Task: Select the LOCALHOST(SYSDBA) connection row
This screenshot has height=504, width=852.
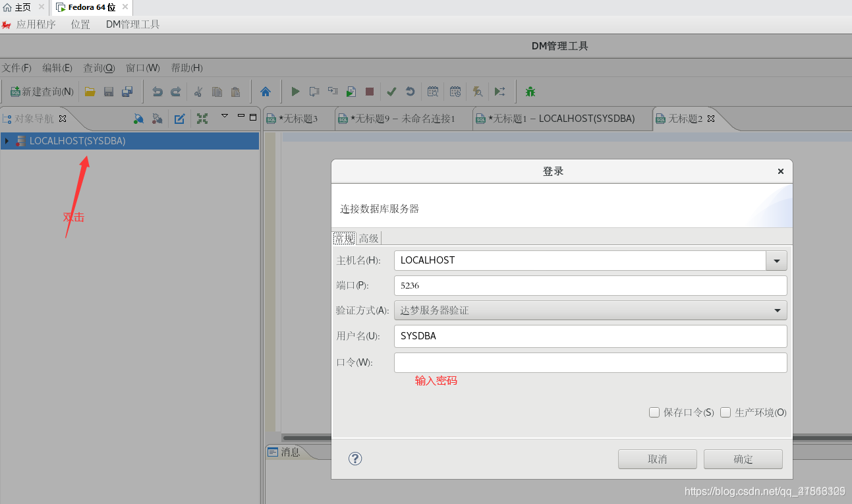Action: point(130,141)
